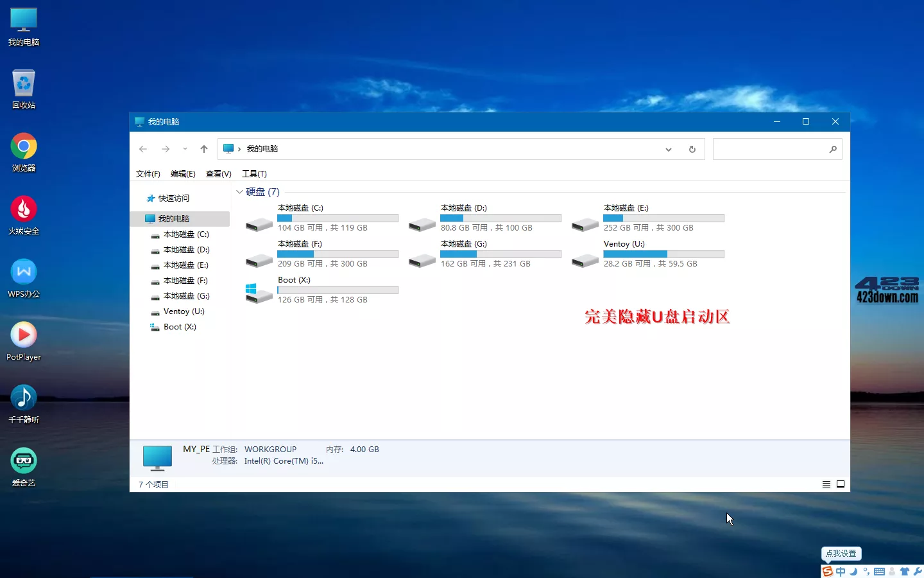The image size is (924, 578).
Task: Click the search input box
Action: [770, 149]
